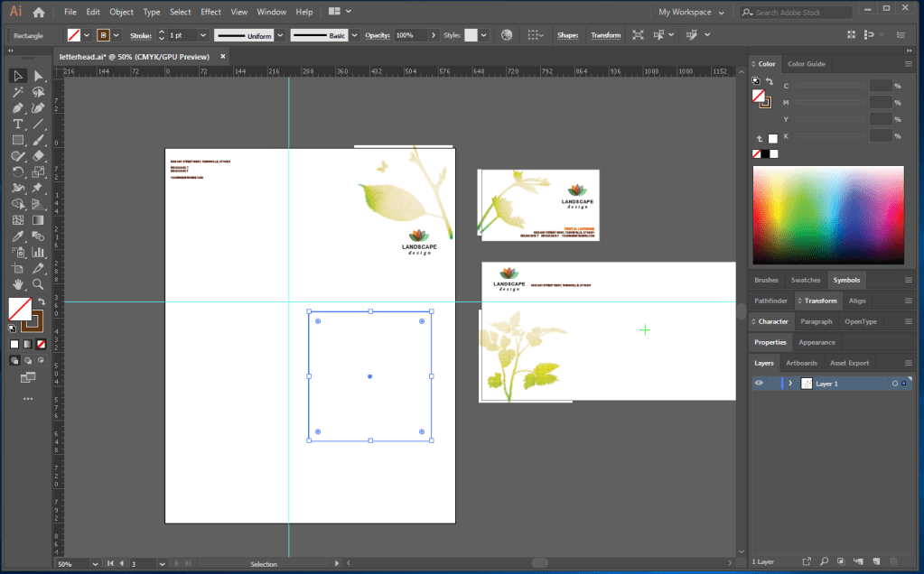Image resolution: width=924 pixels, height=574 pixels.
Task: Select the Zoom tool in toolbar
Action: (38, 284)
